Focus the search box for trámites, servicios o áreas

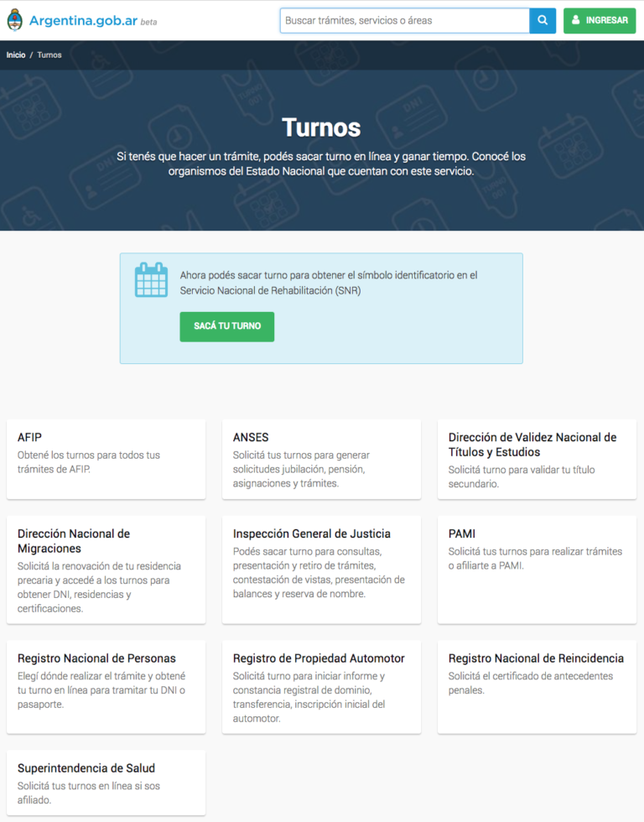[404, 20]
